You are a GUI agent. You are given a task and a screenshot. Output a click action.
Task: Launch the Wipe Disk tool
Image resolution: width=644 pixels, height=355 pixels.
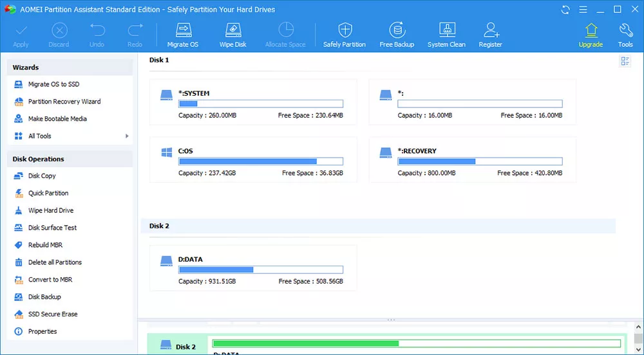point(232,35)
